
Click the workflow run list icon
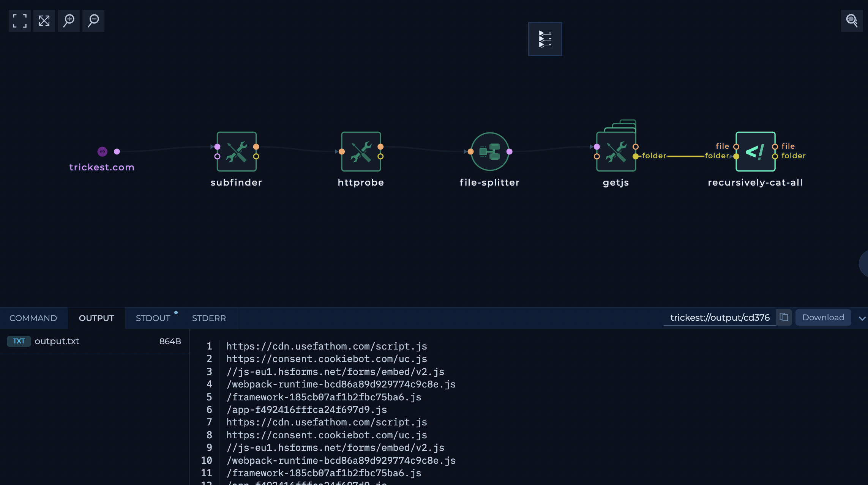coord(545,39)
